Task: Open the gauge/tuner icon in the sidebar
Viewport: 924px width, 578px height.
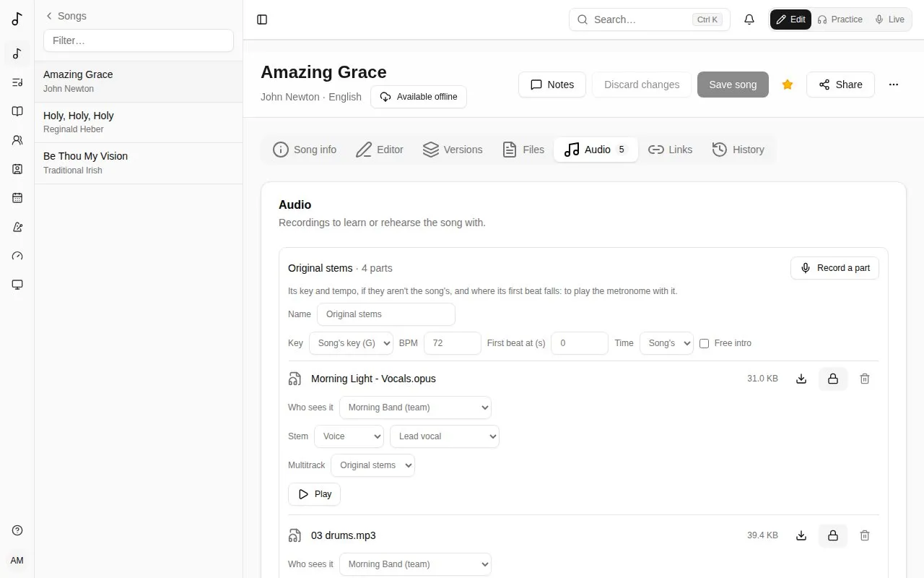Action: [x=17, y=256]
